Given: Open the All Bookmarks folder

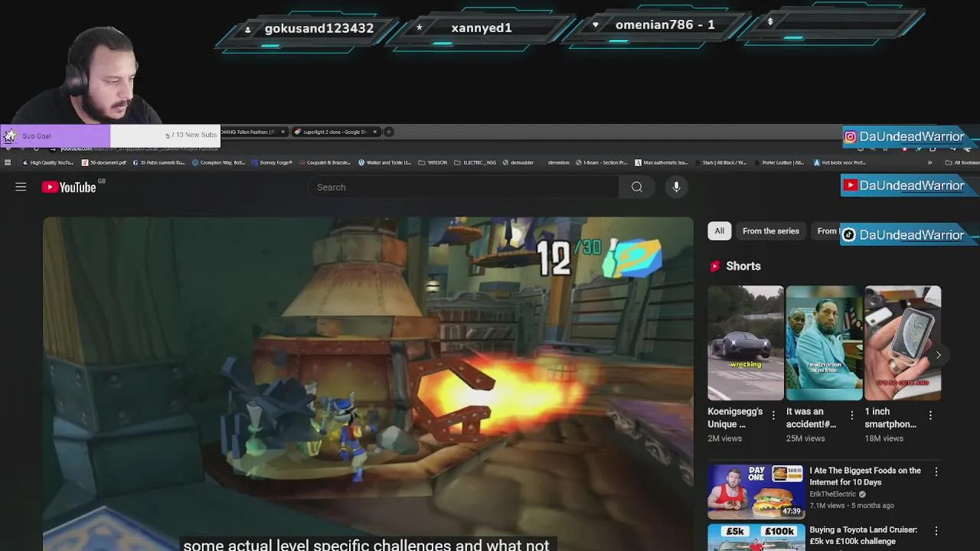Looking at the screenshot, I should coord(962,162).
